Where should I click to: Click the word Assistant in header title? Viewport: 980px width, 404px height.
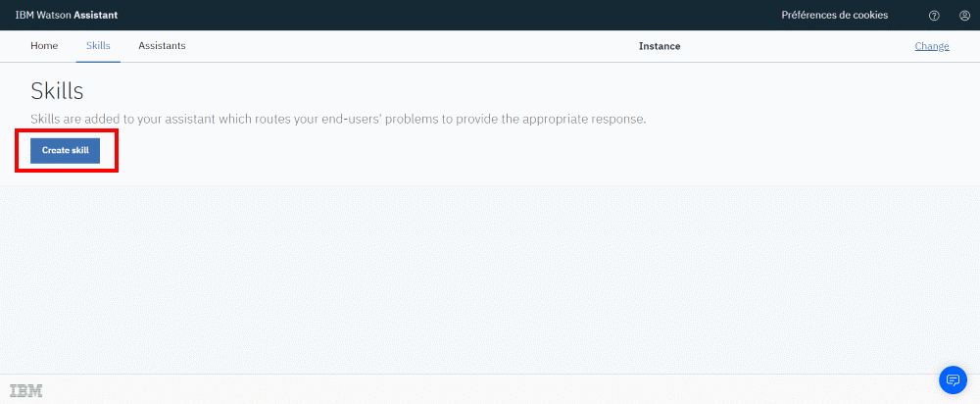98,16
